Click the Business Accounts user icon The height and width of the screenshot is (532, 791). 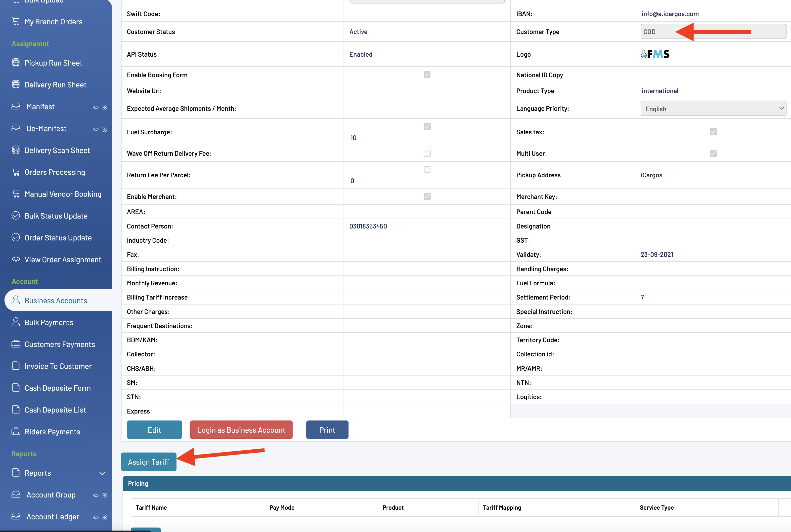(x=16, y=300)
